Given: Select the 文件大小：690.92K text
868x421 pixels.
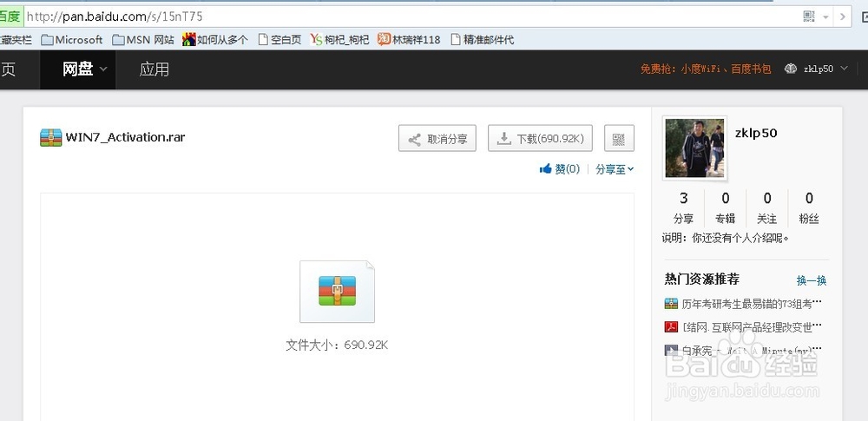Looking at the screenshot, I should pos(337,345).
